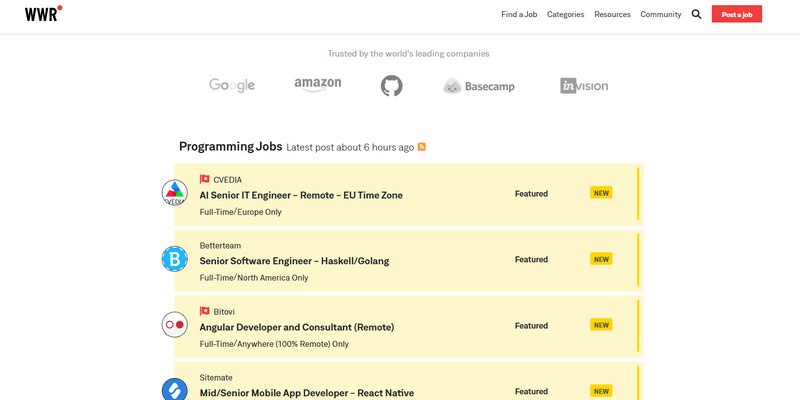Open the Community menu
800x400 pixels.
pos(661,14)
